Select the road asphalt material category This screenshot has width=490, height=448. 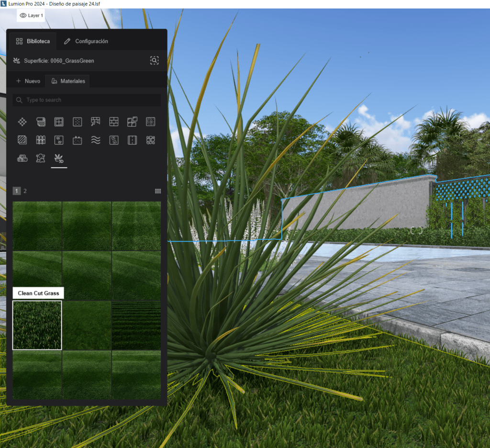(132, 140)
